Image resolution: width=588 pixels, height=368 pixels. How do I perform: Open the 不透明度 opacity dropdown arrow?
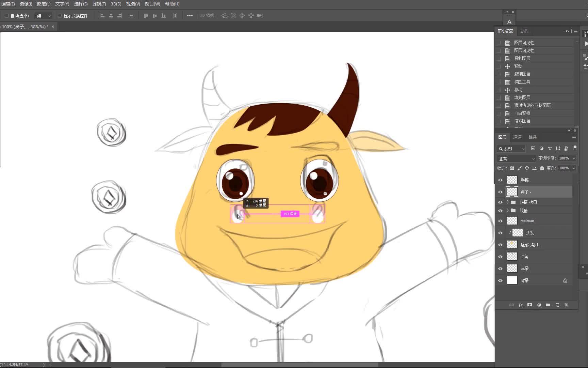[574, 158]
